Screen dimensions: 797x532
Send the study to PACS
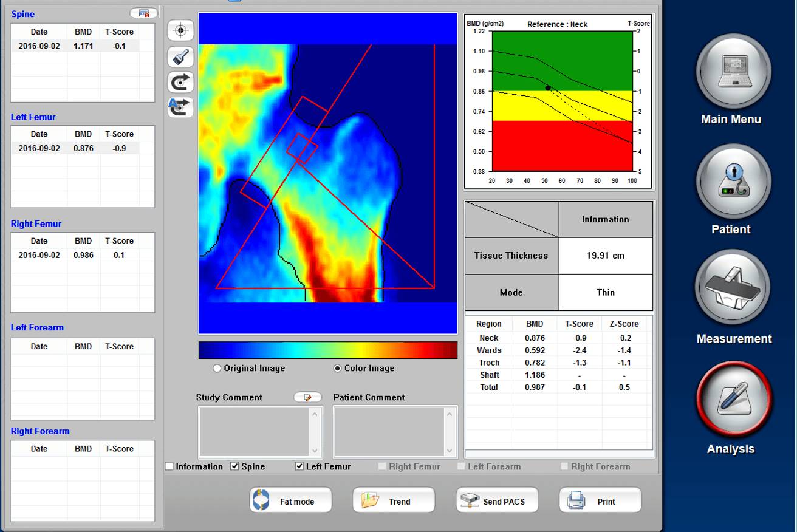497,500
